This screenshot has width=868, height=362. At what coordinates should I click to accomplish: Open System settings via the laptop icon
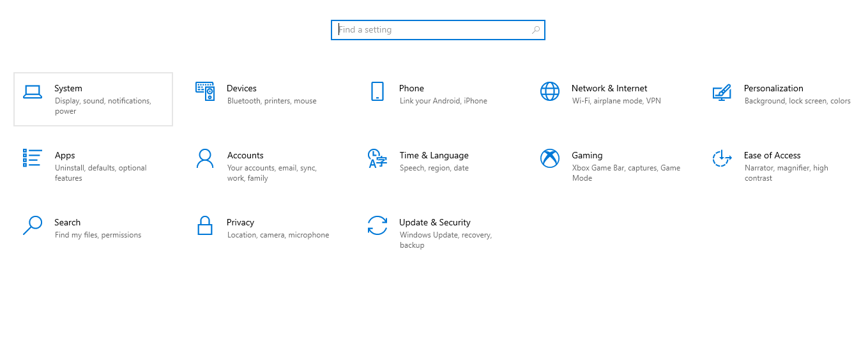coord(33,92)
